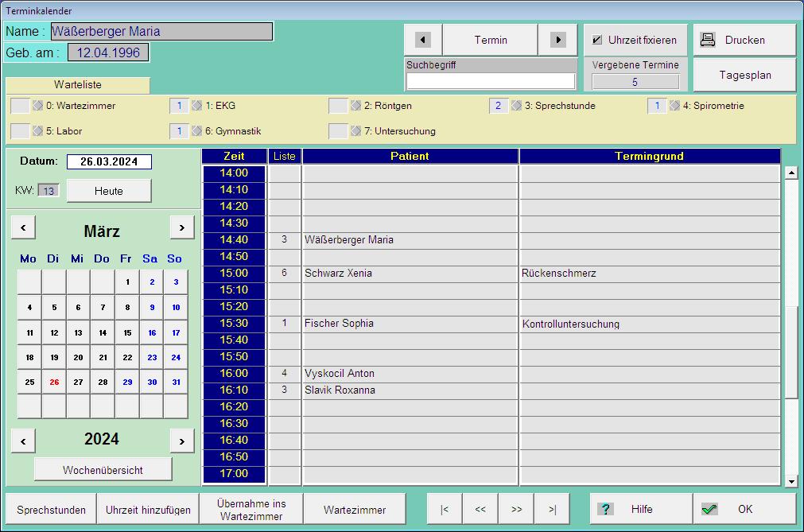Select patient Fischer Sophia row
Viewport: 804px width, 532px height.
pos(410,324)
